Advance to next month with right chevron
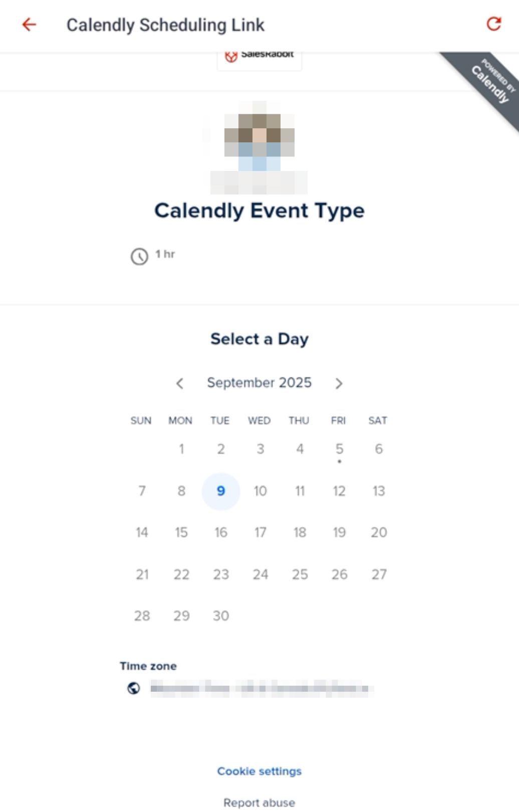This screenshot has width=519, height=812. pos(339,383)
